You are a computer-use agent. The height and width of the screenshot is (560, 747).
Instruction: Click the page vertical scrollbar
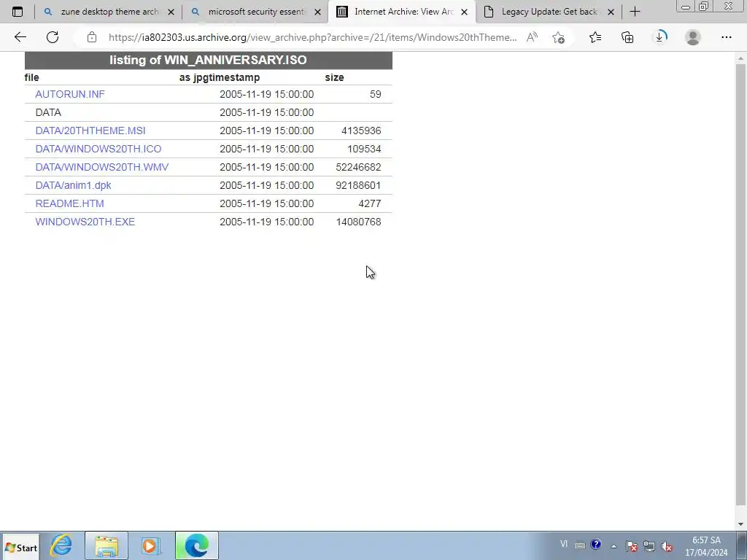740,285
